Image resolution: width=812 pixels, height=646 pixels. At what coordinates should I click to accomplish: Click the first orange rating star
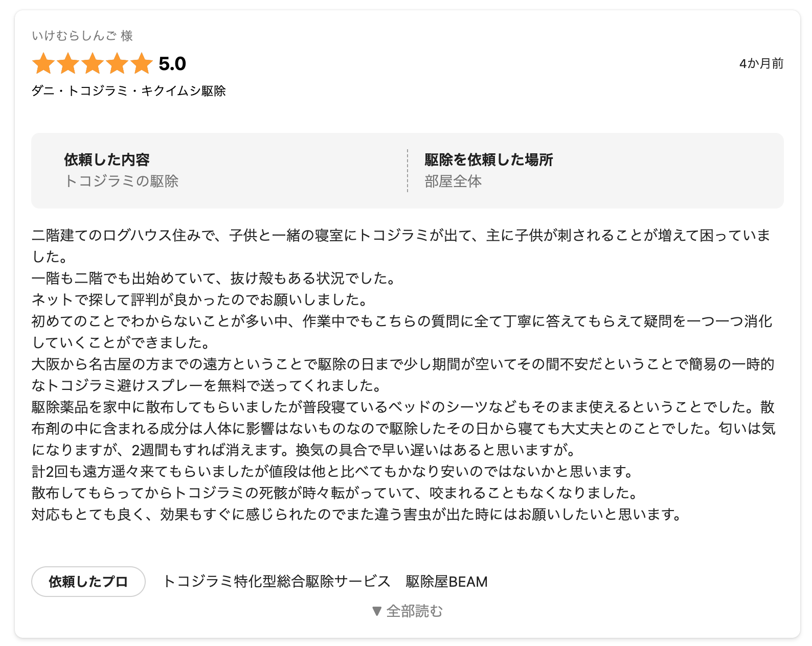(x=43, y=64)
